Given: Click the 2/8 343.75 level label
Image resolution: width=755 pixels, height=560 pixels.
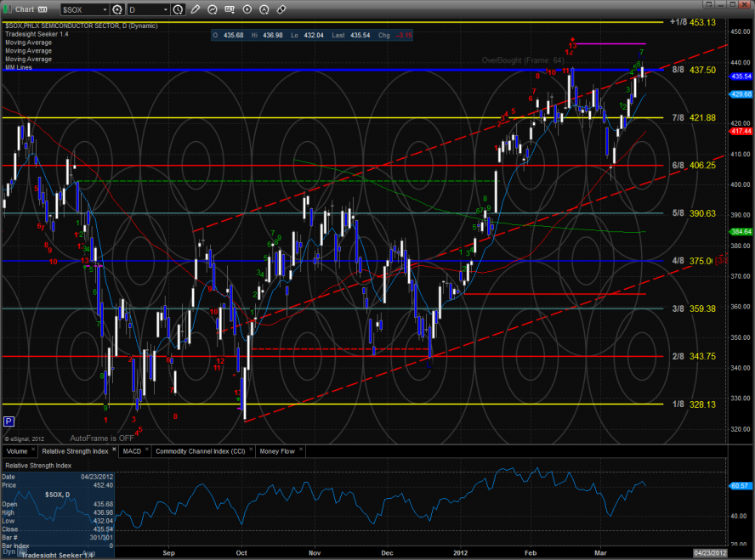Looking at the screenshot, I should click(694, 357).
